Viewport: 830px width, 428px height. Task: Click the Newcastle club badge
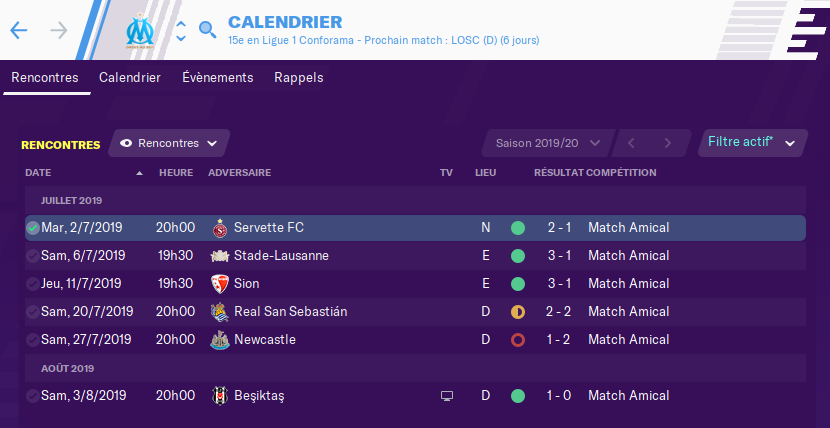coord(220,340)
